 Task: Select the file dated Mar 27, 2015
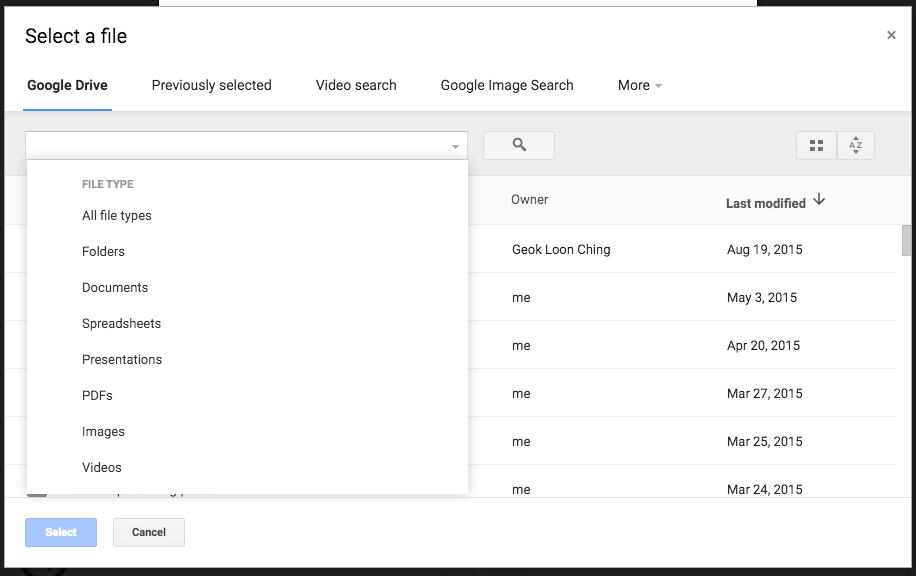pyautogui.click(x=764, y=393)
